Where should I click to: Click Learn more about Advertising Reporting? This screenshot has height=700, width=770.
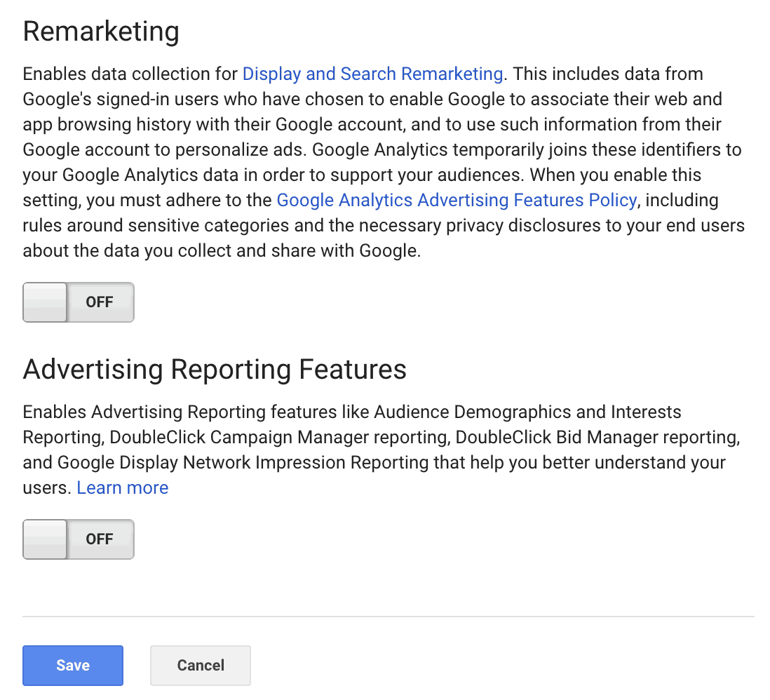[122, 487]
